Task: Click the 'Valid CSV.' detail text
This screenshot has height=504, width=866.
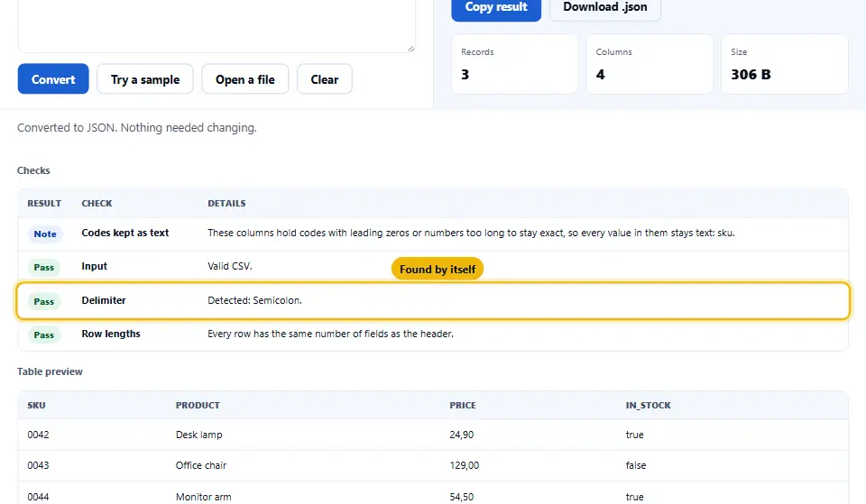Action: coord(230,266)
